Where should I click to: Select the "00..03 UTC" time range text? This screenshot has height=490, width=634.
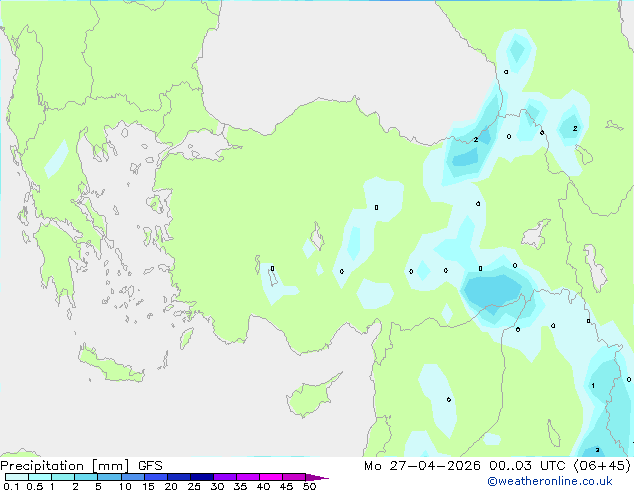tap(527, 466)
